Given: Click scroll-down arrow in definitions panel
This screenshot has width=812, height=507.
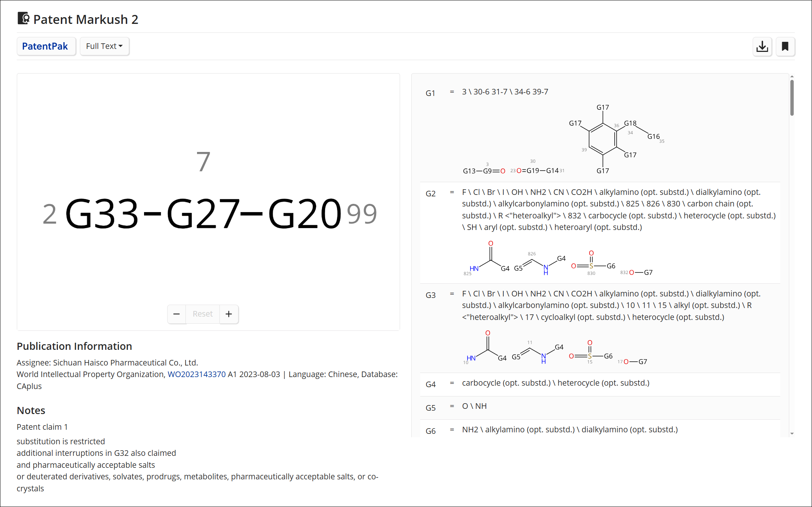Looking at the screenshot, I should pyautogui.click(x=792, y=433).
